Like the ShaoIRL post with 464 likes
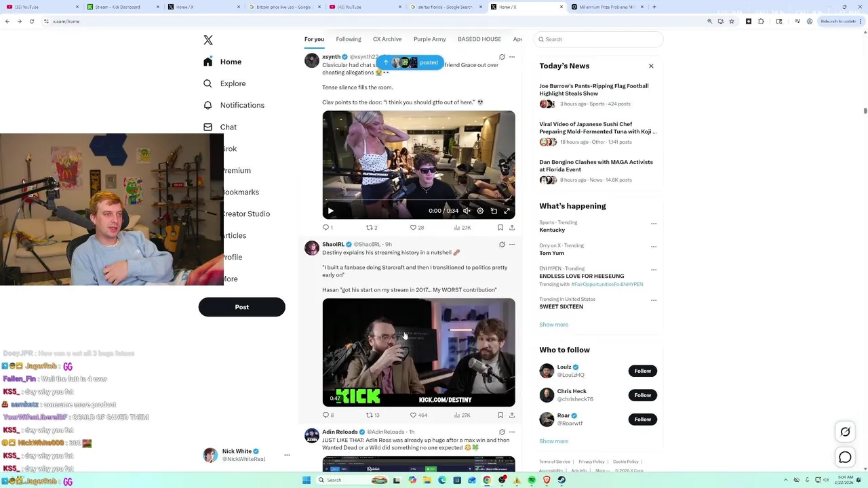 pos(418,415)
